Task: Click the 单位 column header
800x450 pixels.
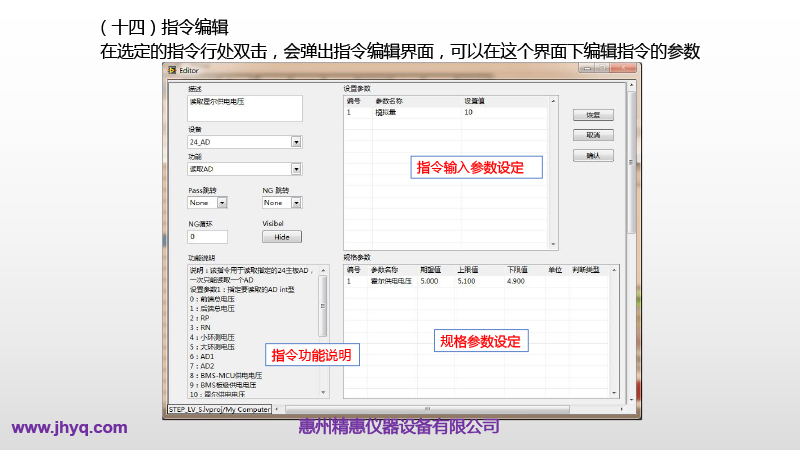Action: pos(555,270)
